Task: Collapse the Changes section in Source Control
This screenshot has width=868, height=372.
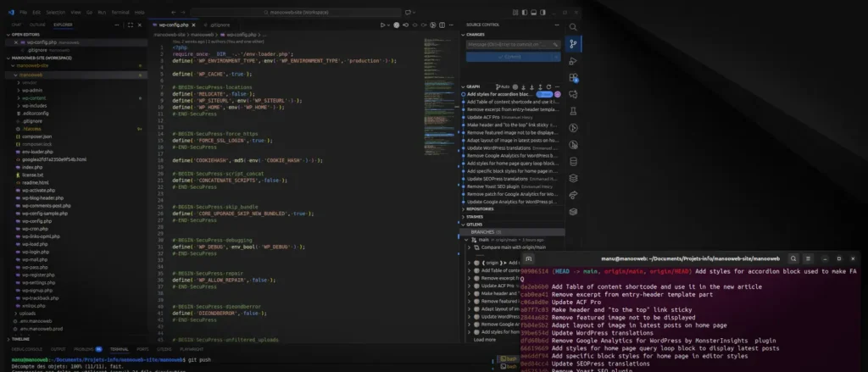Action: [475, 35]
